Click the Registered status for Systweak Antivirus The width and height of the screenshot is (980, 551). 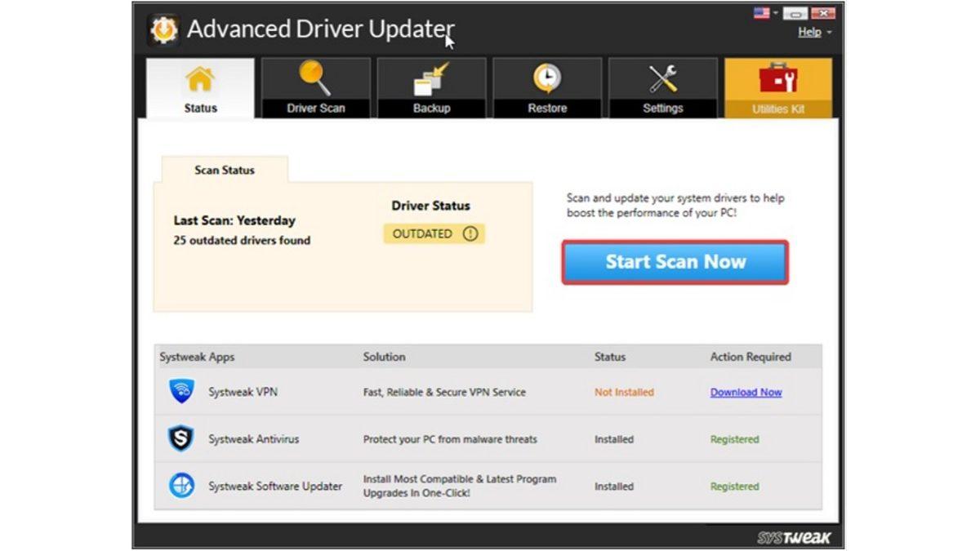[x=734, y=439]
